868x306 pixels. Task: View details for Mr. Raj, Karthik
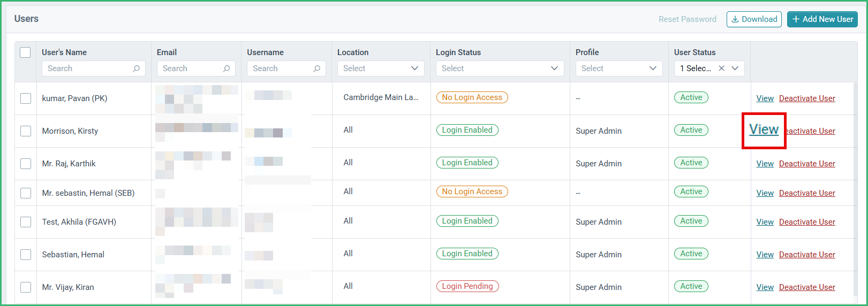coord(765,164)
